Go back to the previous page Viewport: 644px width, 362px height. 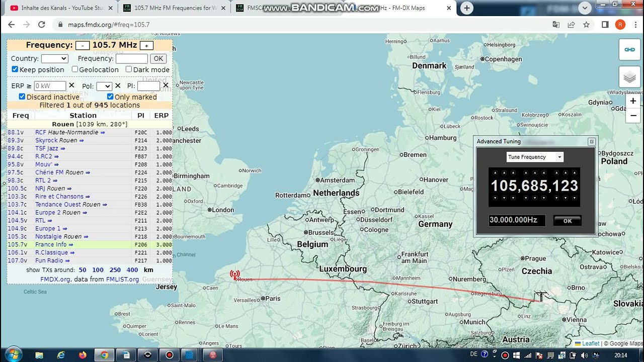pyautogui.click(x=11, y=24)
